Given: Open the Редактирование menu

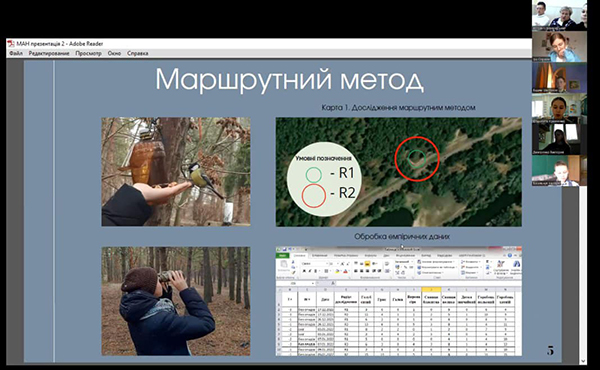Looking at the screenshot, I should (x=49, y=53).
